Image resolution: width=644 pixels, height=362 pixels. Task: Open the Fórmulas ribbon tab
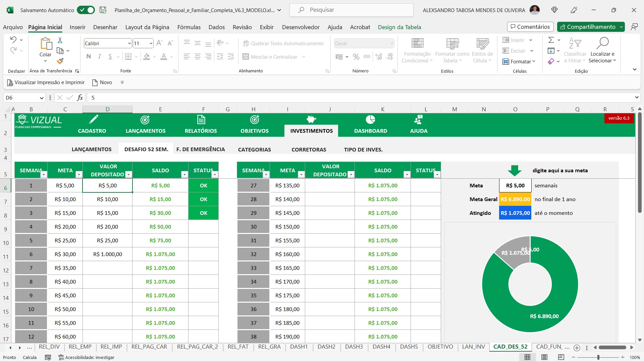189,27
